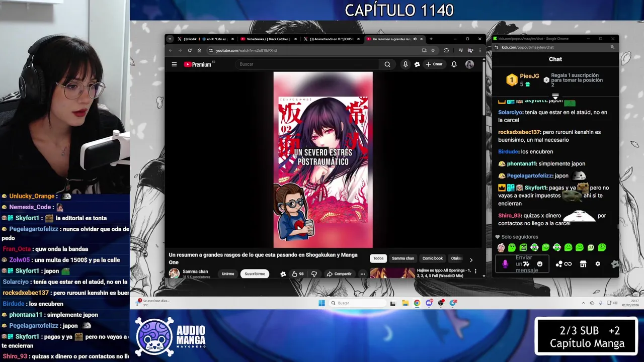Click the purple microphone icon in chat input
The image size is (644, 362).
click(x=505, y=264)
